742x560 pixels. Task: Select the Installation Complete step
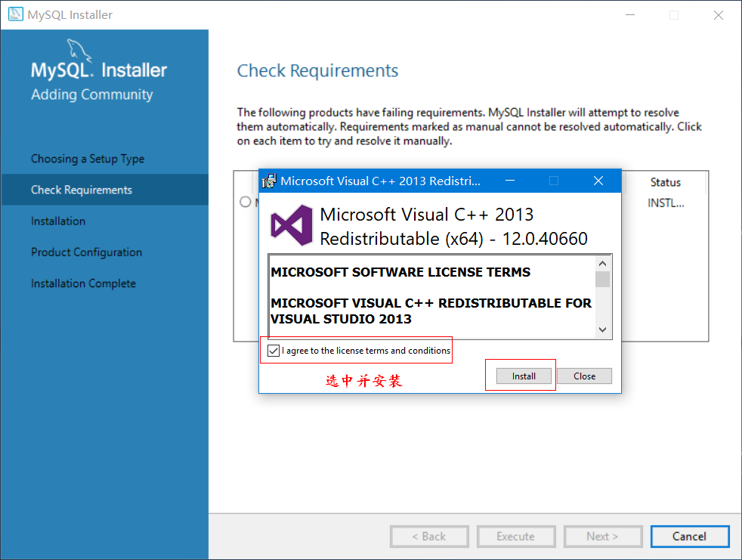coord(83,283)
